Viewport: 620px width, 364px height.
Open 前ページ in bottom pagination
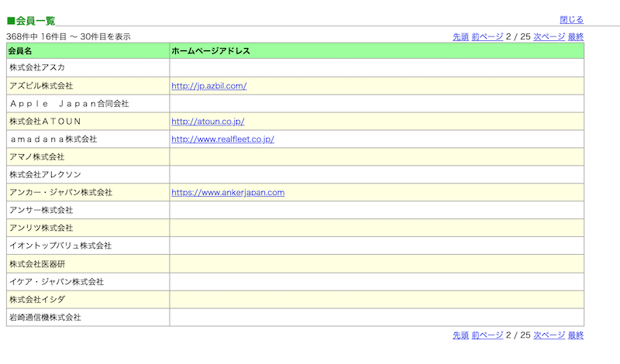tap(487, 335)
